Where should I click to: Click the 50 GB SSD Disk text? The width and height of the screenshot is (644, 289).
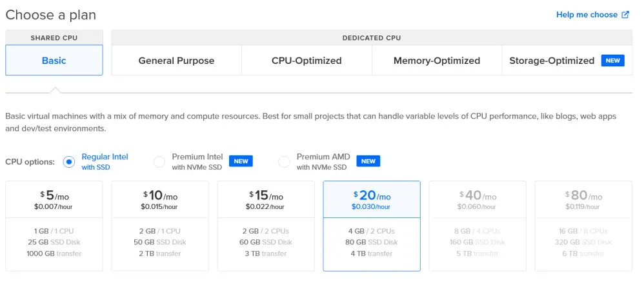pos(160,242)
